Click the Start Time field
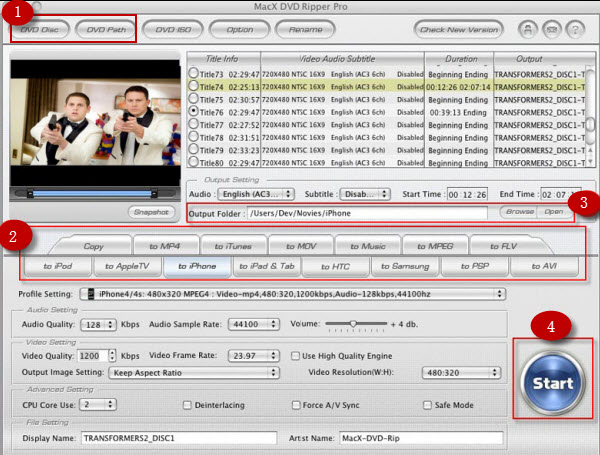The width and height of the screenshot is (600, 455). 467,194
